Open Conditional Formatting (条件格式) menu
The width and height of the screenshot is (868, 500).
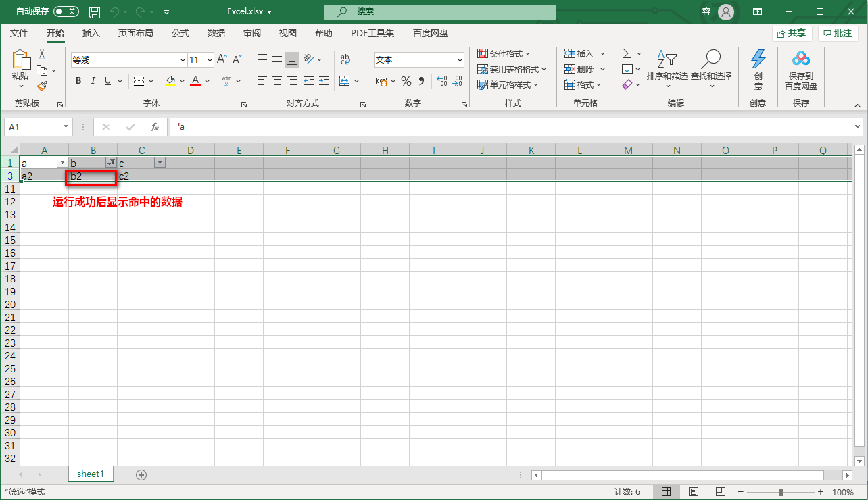click(x=504, y=53)
